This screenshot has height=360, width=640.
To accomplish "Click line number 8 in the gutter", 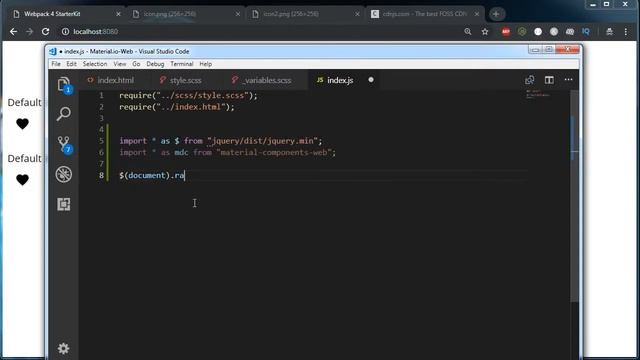I will pyautogui.click(x=101, y=176).
